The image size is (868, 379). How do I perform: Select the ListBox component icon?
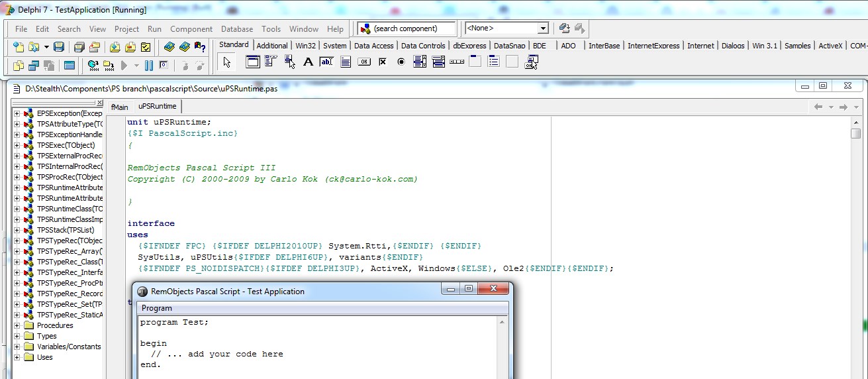(419, 62)
